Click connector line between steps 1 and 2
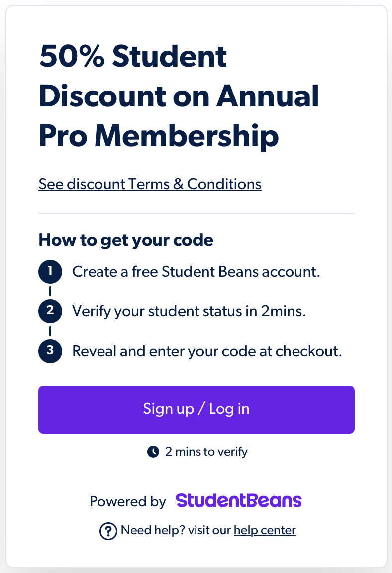392x573 pixels. pos(50,291)
